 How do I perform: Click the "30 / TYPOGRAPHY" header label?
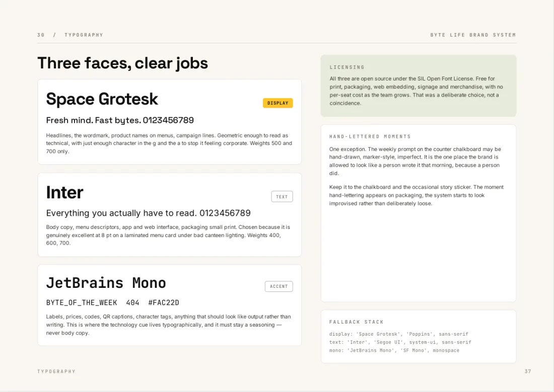(x=70, y=35)
